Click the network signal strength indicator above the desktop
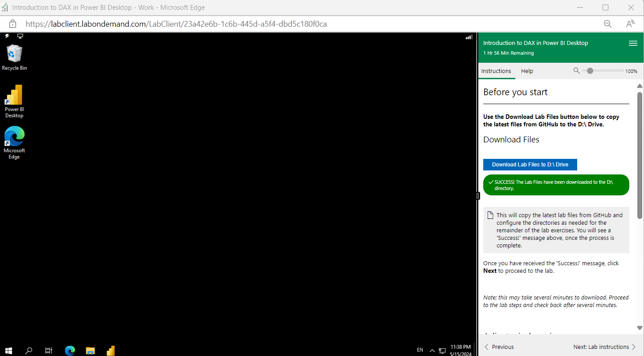 pyautogui.click(x=469, y=37)
